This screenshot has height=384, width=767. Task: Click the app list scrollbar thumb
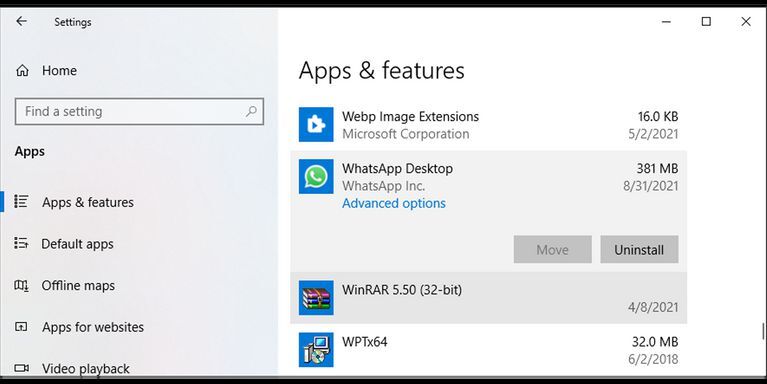tap(763, 331)
